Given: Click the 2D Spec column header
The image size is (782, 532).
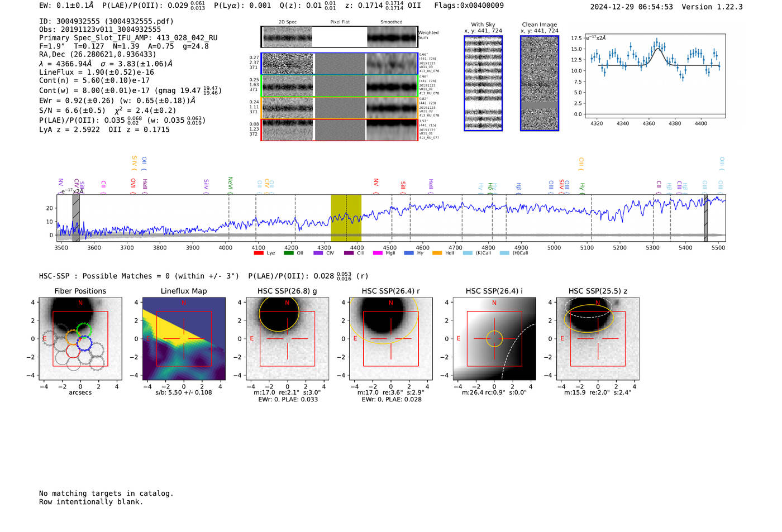Looking at the screenshot, I should (288, 22).
